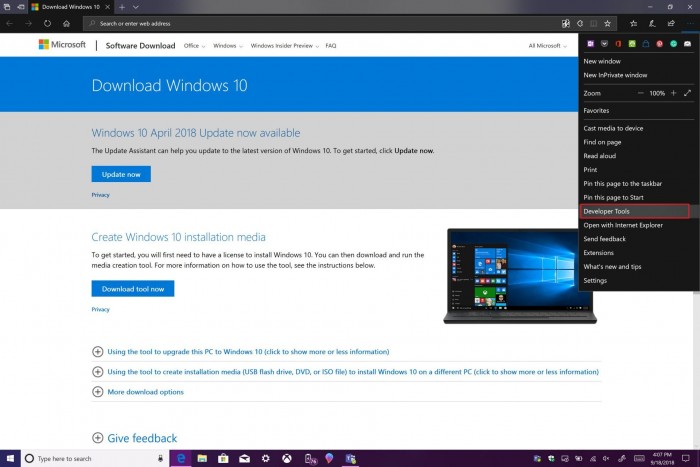The image size is (700, 467).
Task: Click Privacy link under Download tool now
Action: [100, 309]
